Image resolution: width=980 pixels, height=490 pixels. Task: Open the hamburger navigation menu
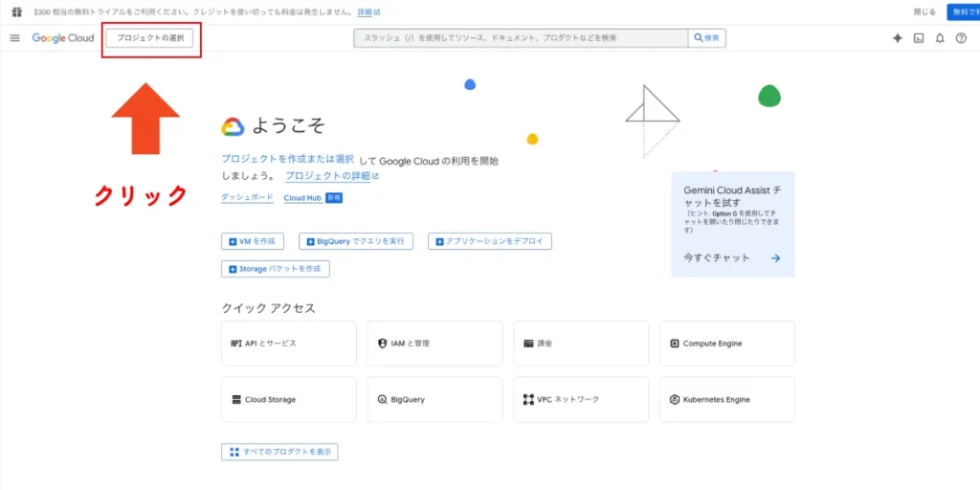tap(14, 38)
